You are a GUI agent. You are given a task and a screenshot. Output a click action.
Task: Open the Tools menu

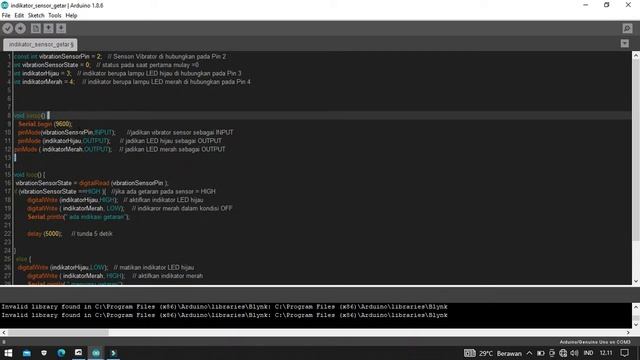[x=55, y=16]
